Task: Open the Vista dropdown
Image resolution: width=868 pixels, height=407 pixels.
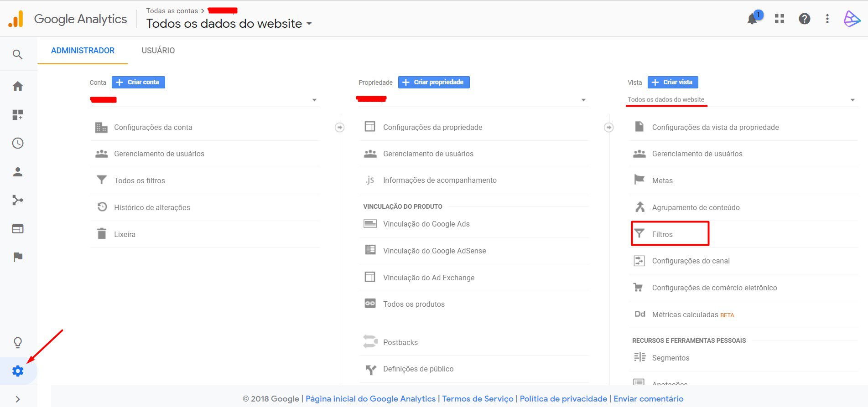Action: [742, 100]
